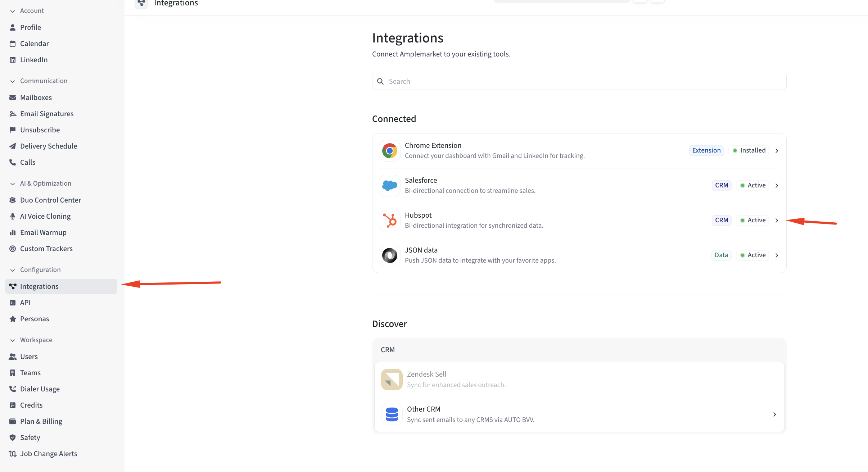Open the Mailboxes settings page
The image size is (868, 472).
pos(36,97)
